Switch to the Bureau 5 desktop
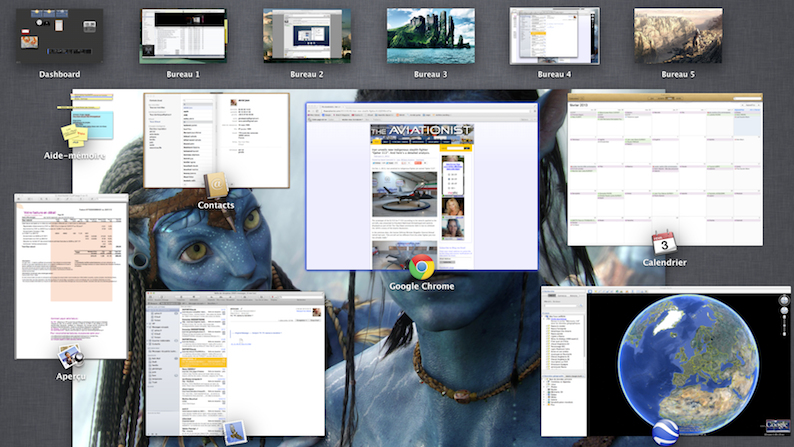 point(678,35)
